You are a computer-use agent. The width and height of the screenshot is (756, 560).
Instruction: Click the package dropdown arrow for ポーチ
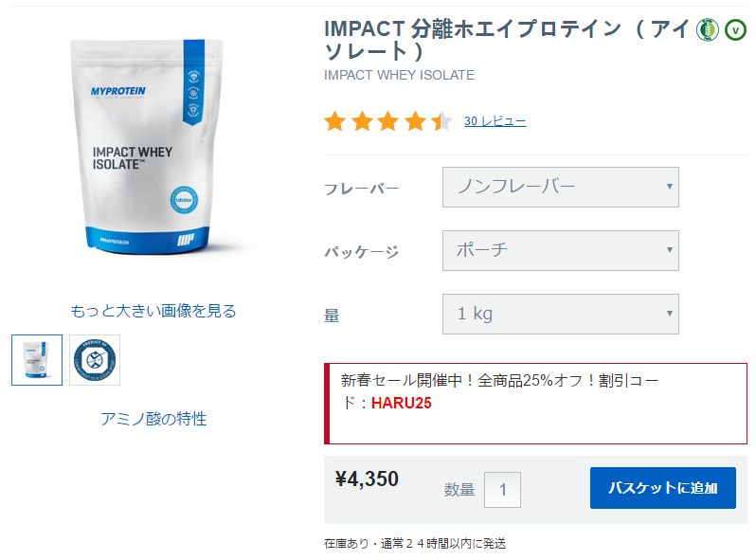point(669,250)
